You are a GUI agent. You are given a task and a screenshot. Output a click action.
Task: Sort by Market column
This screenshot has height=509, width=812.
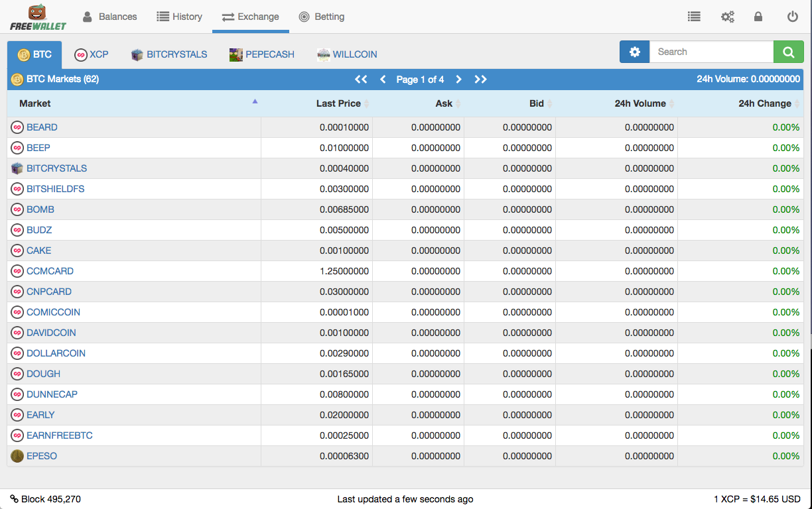coord(134,103)
